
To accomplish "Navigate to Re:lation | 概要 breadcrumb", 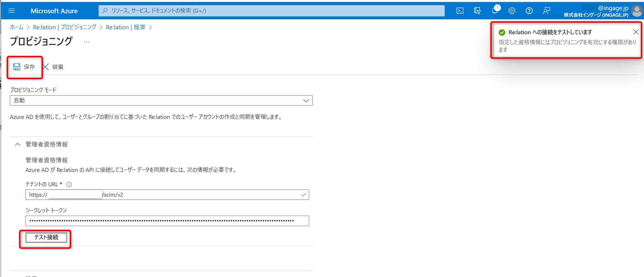I will tap(125, 27).
